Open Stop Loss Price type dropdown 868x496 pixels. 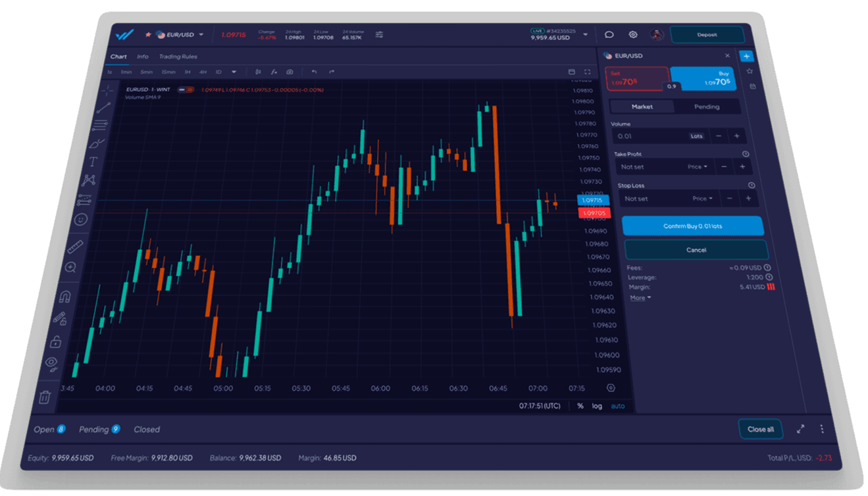point(703,198)
